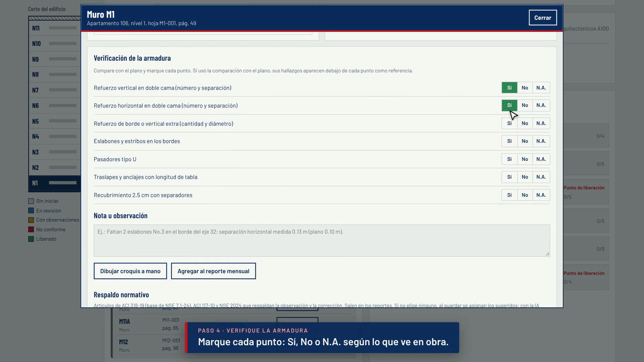Select level N6 in building section
Screen dimensions: 644x362
click(x=55, y=106)
